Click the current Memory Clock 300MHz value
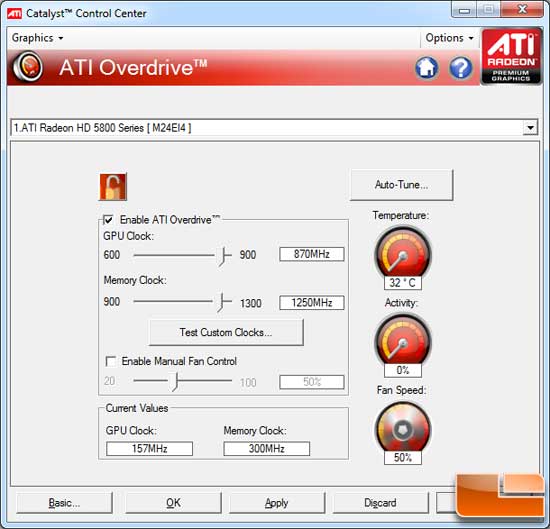 tap(267, 448)
